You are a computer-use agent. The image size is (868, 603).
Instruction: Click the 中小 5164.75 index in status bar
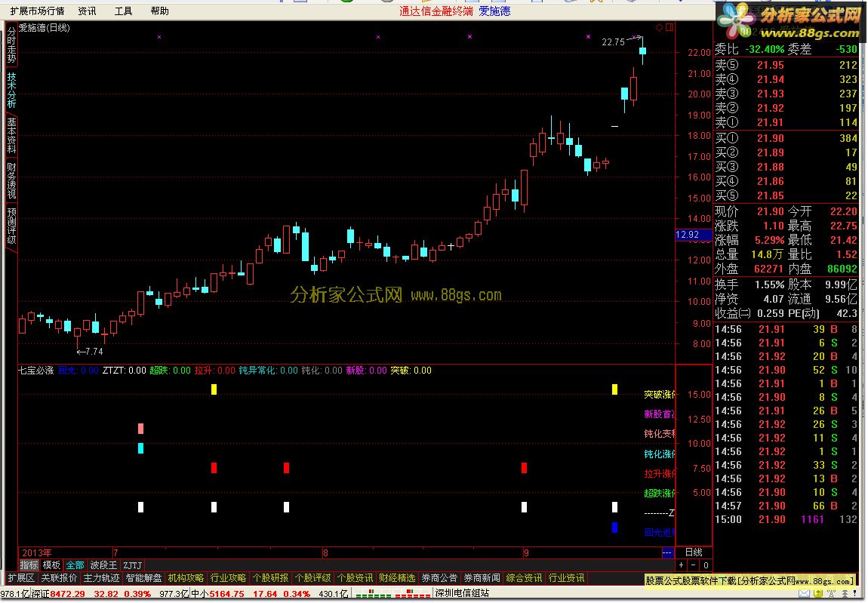coord(217,594)
